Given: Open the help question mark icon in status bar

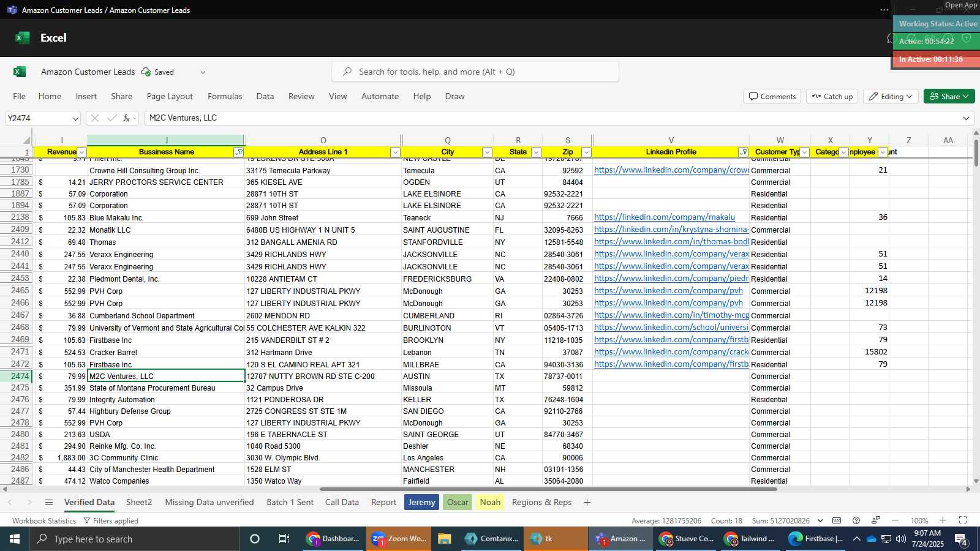Looking at the screenshot, I should click(x=856, y=520).
